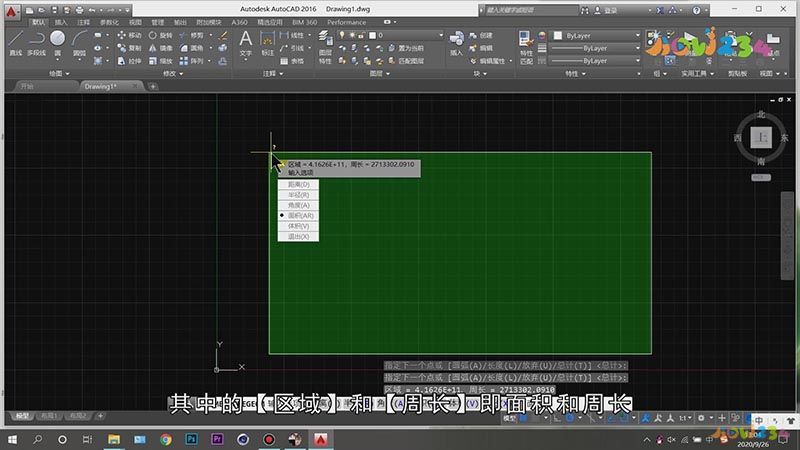800x450 pixels.
Task: Select Radius (半径(R)) option
Action: coord(298,195)
